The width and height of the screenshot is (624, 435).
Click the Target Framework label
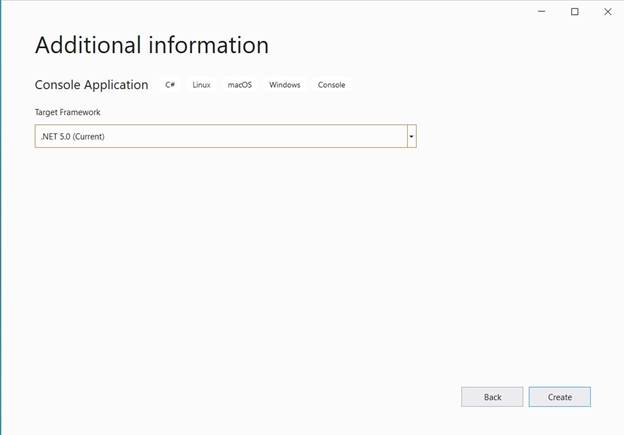68,112
